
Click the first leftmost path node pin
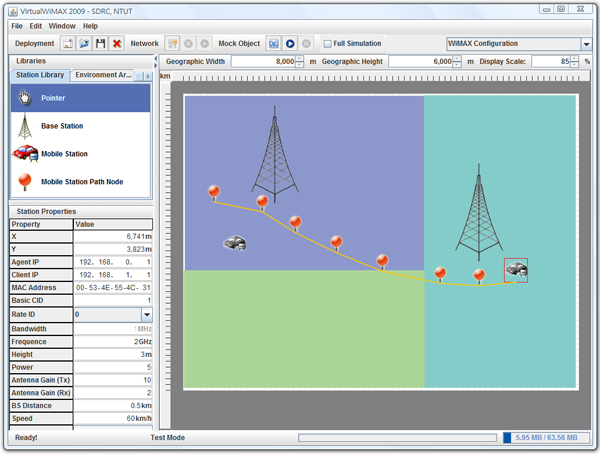click(x=214, y=193)
